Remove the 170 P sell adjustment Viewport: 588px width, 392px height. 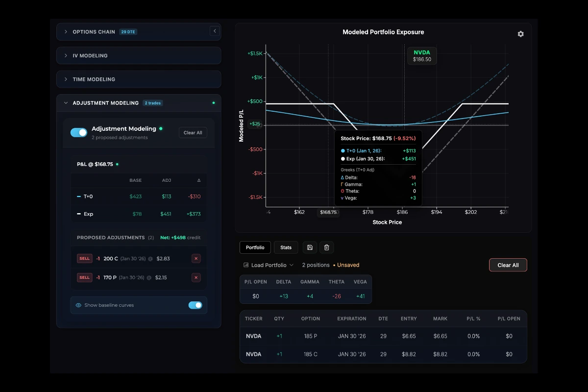pos(196,277)
